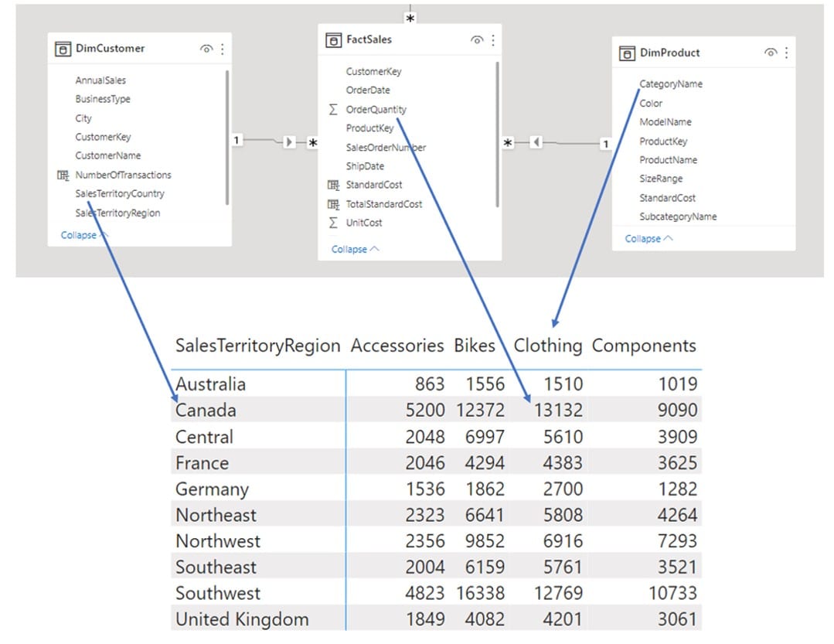Click the DimCustomer field list scrollbar
The image size is (834, 644).
(227, 137)
